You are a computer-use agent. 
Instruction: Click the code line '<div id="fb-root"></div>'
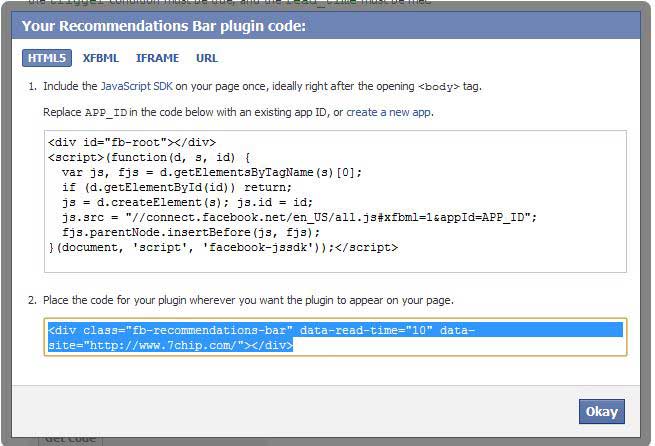(132, 142)
